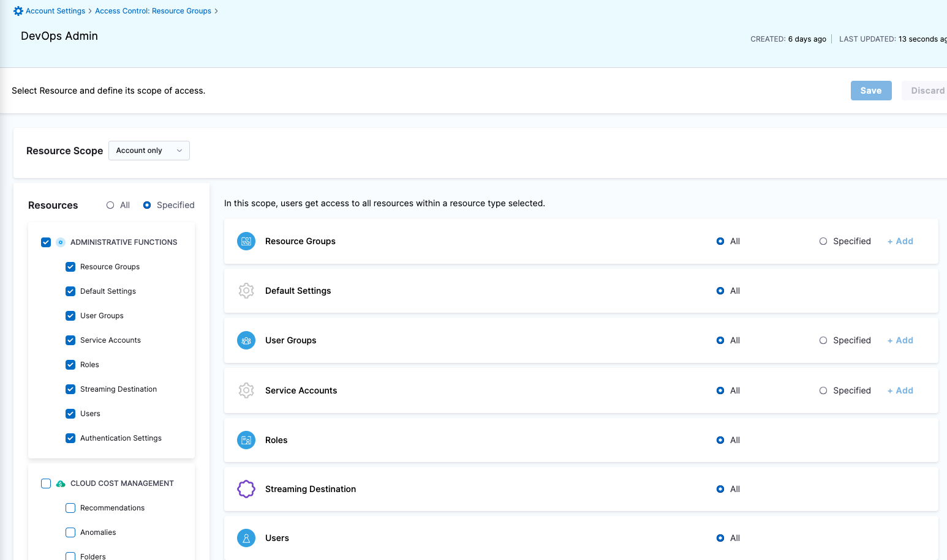Click the gear icon beside Service Accounts
This screenshot has width=947, height=560.
[x=246, y=390]
